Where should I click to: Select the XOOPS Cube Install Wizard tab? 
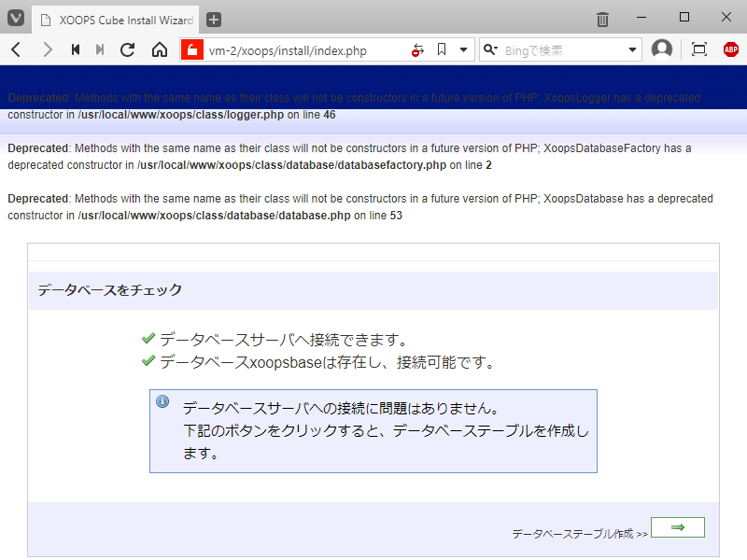coord(116,20)
